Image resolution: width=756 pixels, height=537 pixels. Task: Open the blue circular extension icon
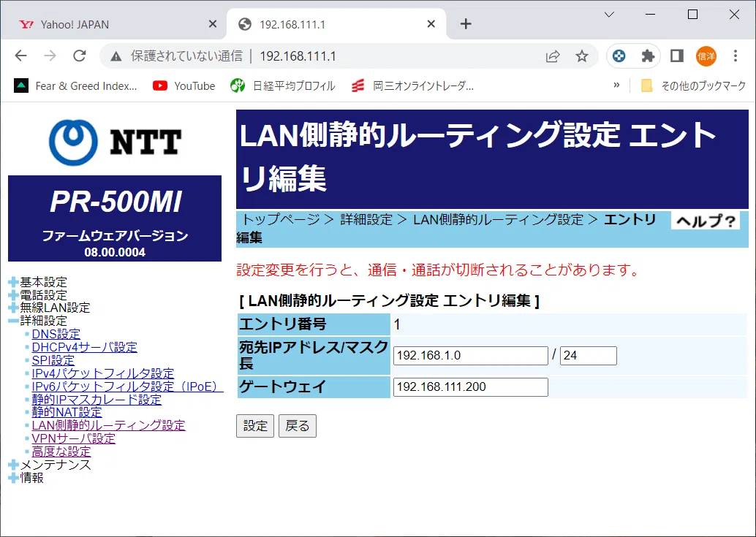point(619,56)
